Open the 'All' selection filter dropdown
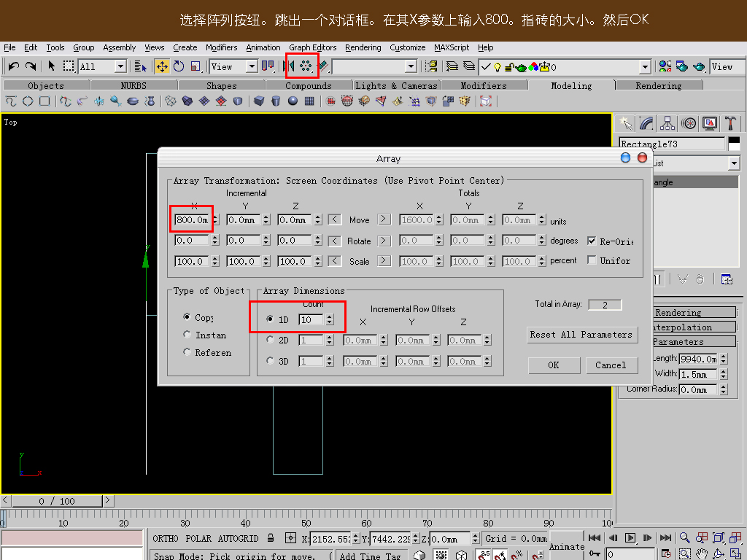747x560 pixels. tap(121, 66)
